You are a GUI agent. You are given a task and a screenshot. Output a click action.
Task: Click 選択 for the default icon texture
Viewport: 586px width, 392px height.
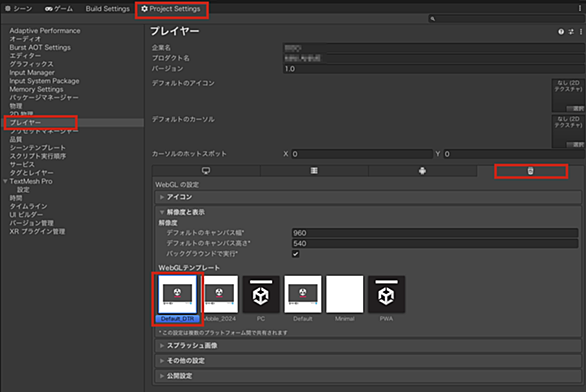576,108
